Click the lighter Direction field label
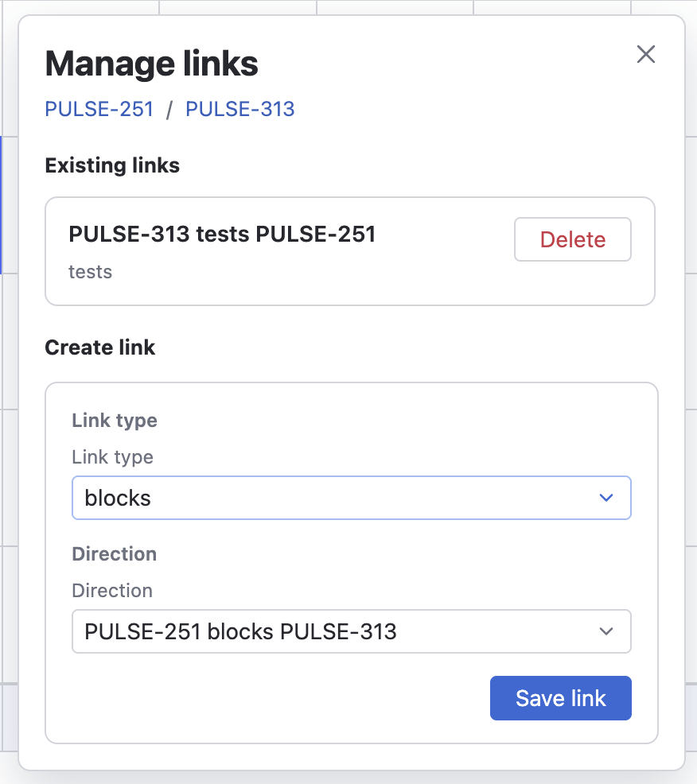The image size is (697, 784). click(x=111, y=591)
